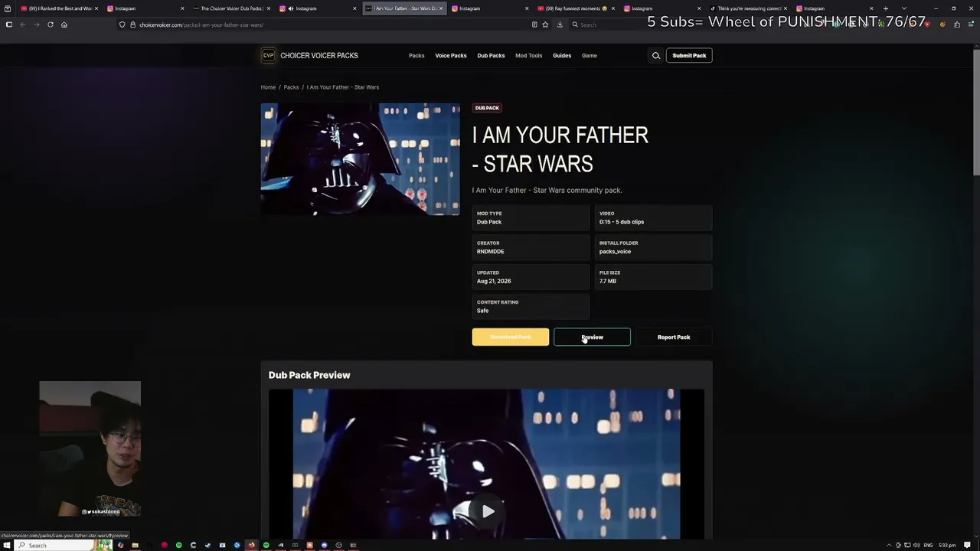The image size is (980, 551).
Task: Click the Submit Pack button
Action: click(x=689, y=55)
